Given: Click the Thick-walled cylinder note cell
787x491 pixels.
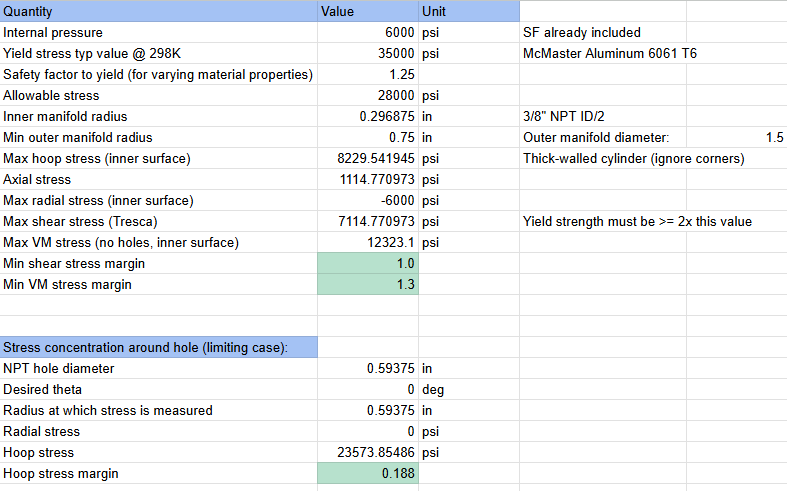Looking at the screenshot, I should pyautogui.click(x=633, y=158).
